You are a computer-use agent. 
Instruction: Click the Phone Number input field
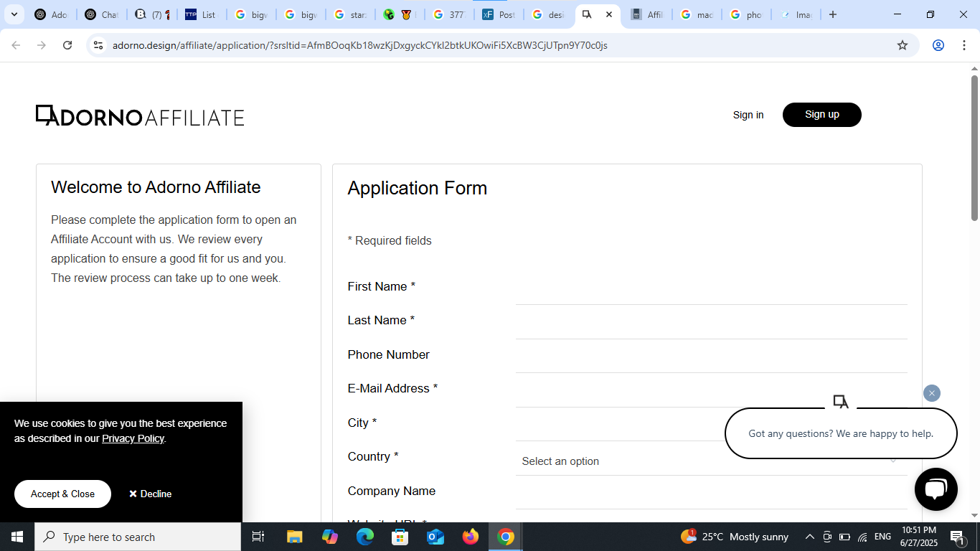click(711, 357)
